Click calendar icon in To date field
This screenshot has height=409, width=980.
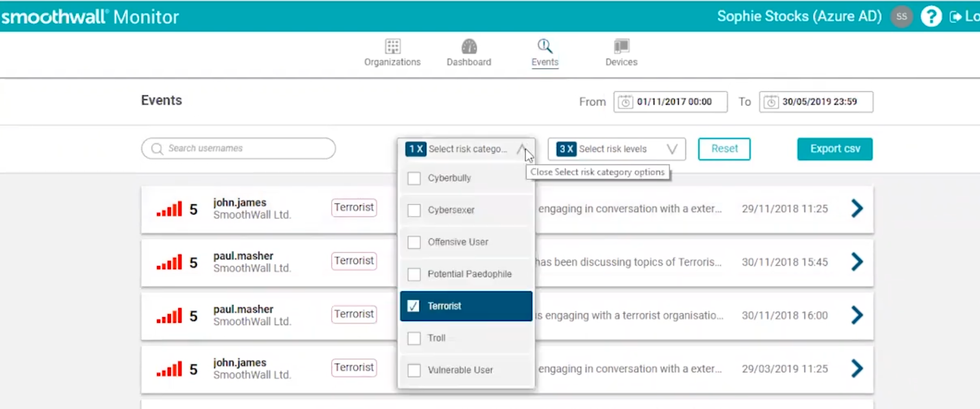point(771,102)
